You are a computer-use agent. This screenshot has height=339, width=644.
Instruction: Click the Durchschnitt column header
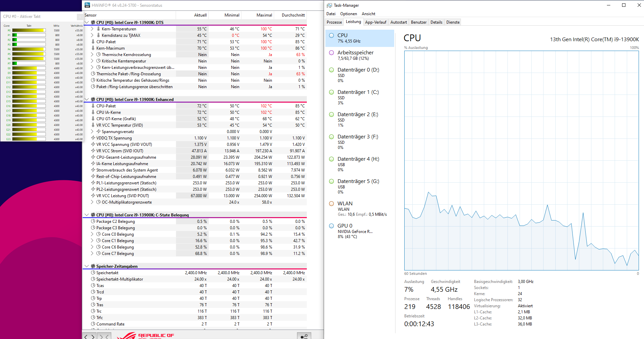[291, 15]
